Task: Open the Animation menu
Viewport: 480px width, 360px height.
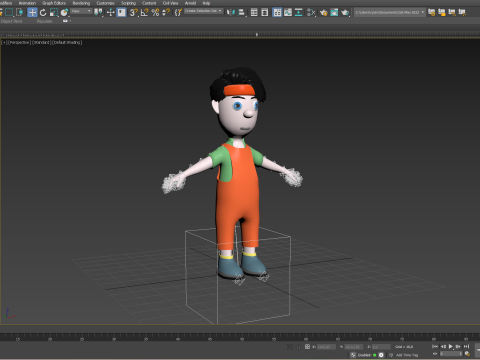Action: coord(27,3)
